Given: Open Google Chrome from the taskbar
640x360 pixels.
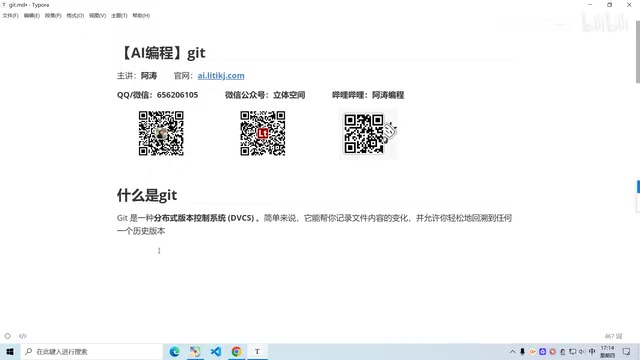Looking at the screenshot, I should coord(237,351).
